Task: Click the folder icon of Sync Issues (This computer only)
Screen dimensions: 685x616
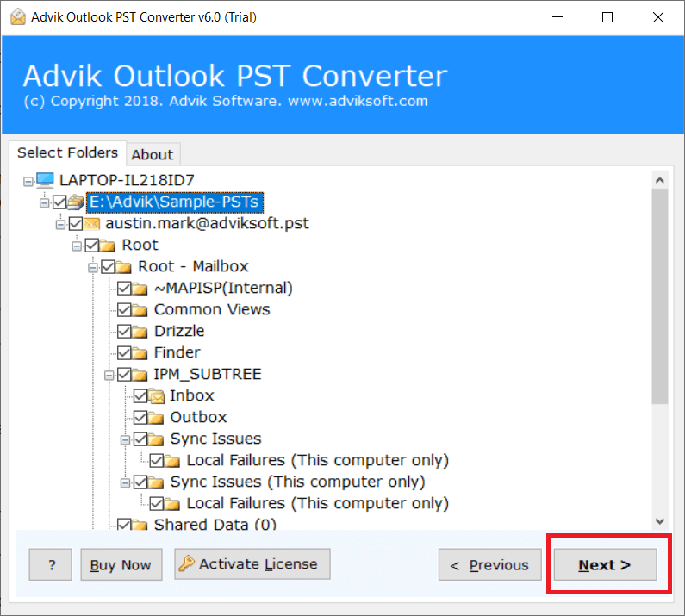Action: (156, 482)
